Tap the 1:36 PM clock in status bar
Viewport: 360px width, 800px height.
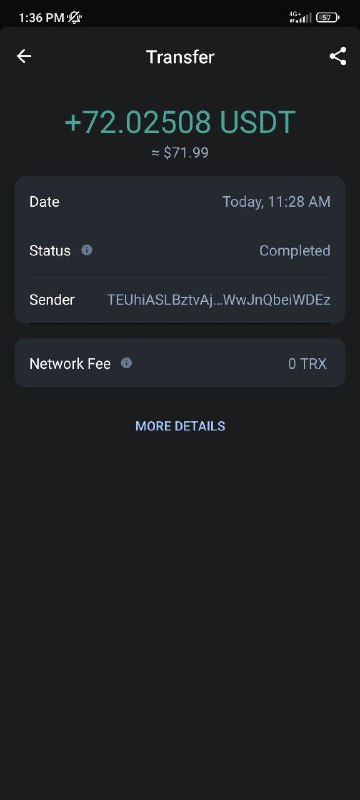click(x=42, y=18)
